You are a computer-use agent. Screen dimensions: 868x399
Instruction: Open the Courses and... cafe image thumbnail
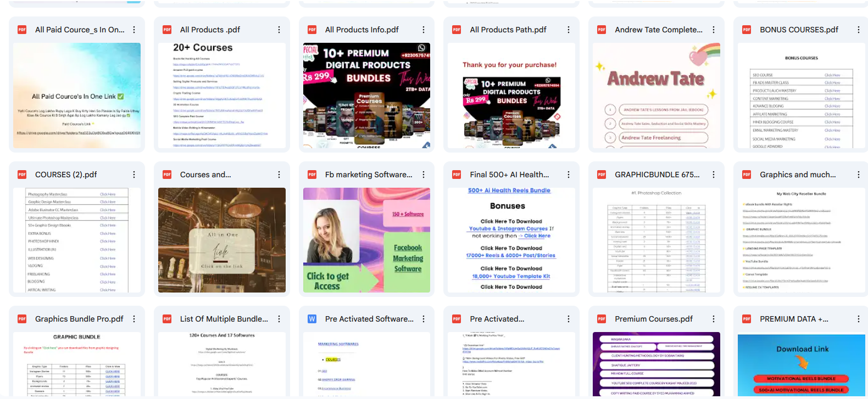222,240
